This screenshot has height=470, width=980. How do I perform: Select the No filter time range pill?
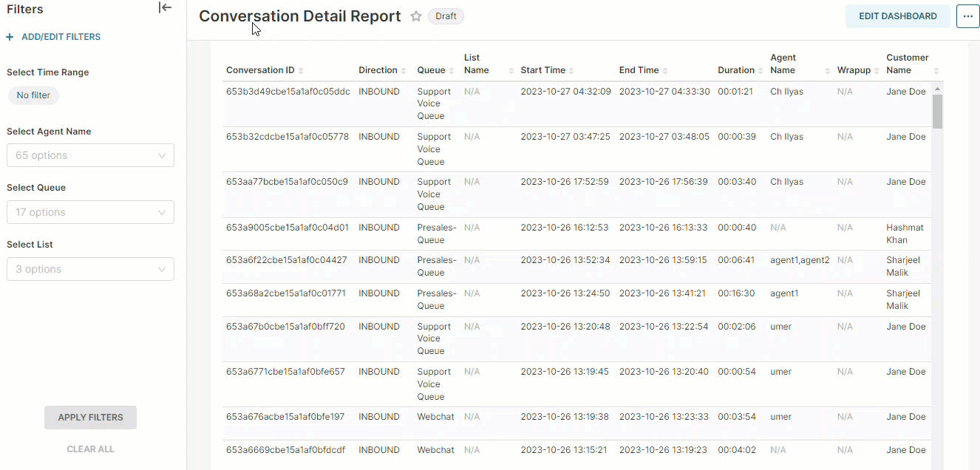pos(33,95)
